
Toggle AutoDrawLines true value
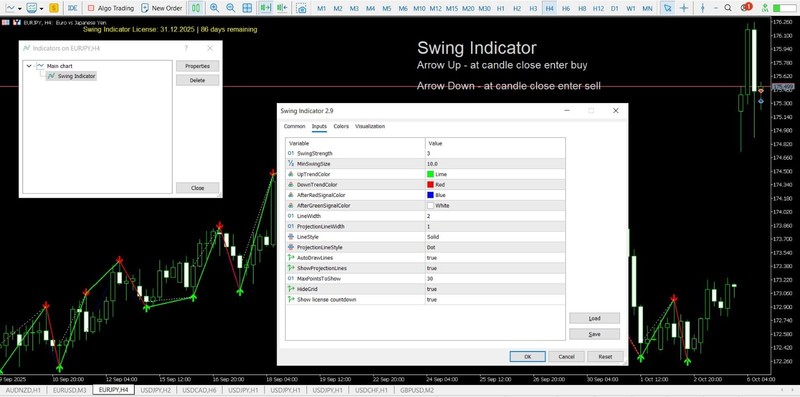[x=495, y=258]
